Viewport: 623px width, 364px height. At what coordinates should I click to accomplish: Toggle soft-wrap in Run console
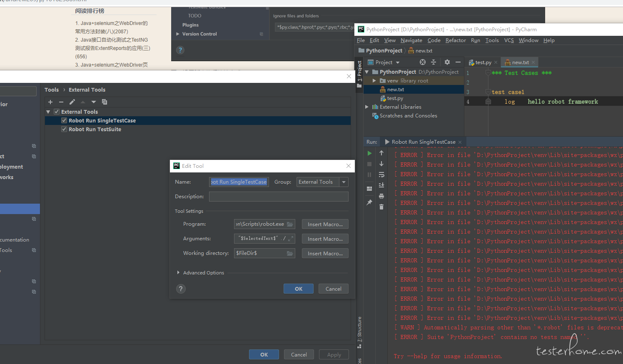(x=381, y=175)
